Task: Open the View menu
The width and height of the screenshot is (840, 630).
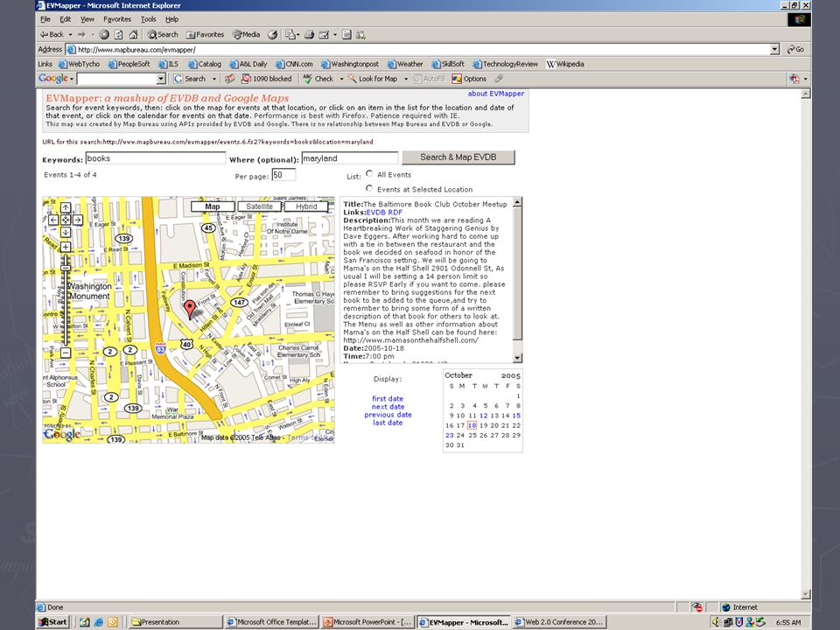Action: click(x=87, y=19)
